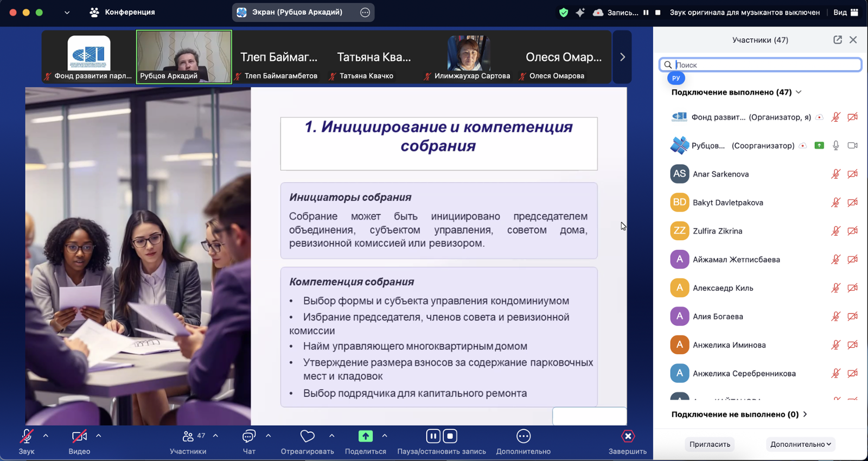Toggle the Видео camera on

pos(79,437)
